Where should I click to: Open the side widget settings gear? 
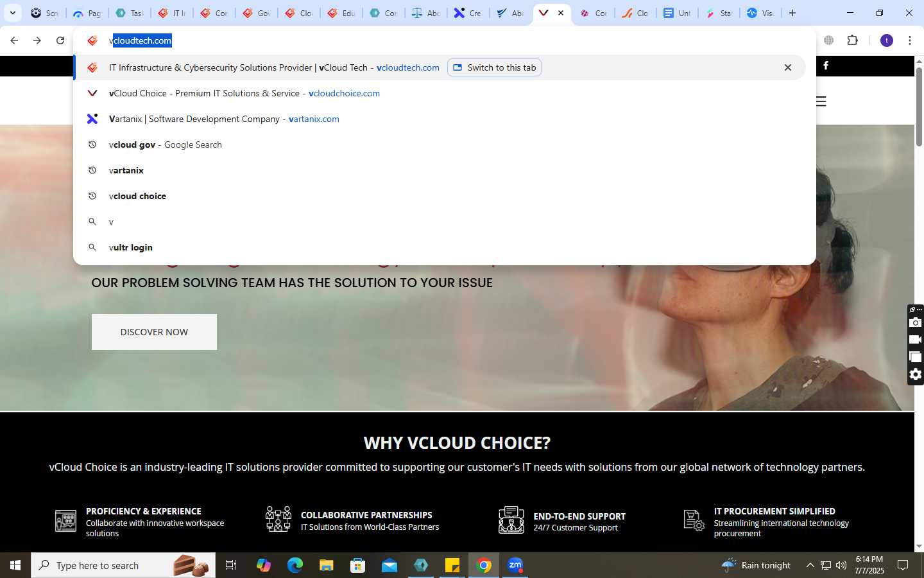click(916, 374)
